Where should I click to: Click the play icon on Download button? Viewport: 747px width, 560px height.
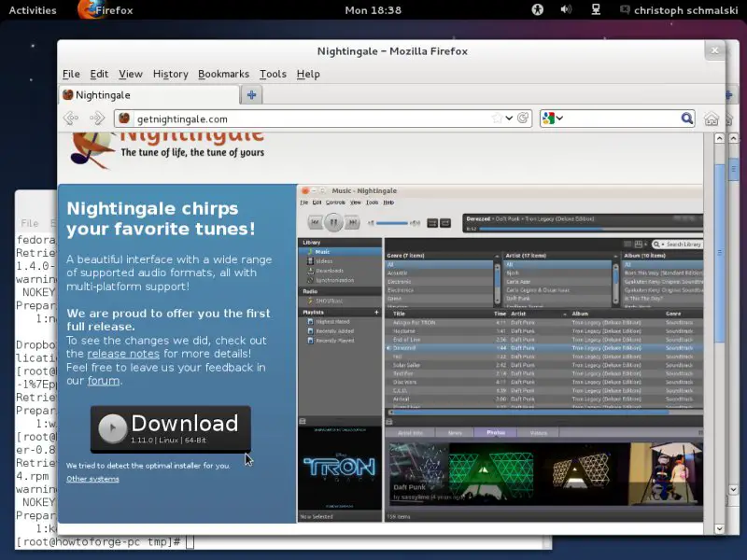tap(112, 428)
